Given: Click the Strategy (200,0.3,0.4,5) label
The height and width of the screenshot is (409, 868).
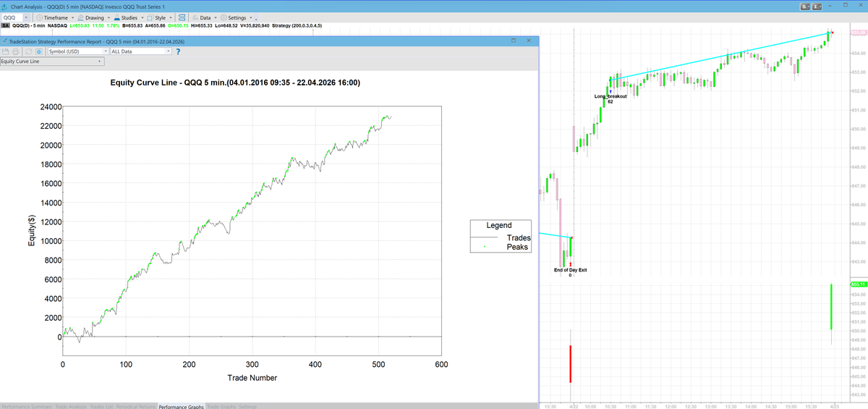Looking at the screenshot, I should coord(297,25).
